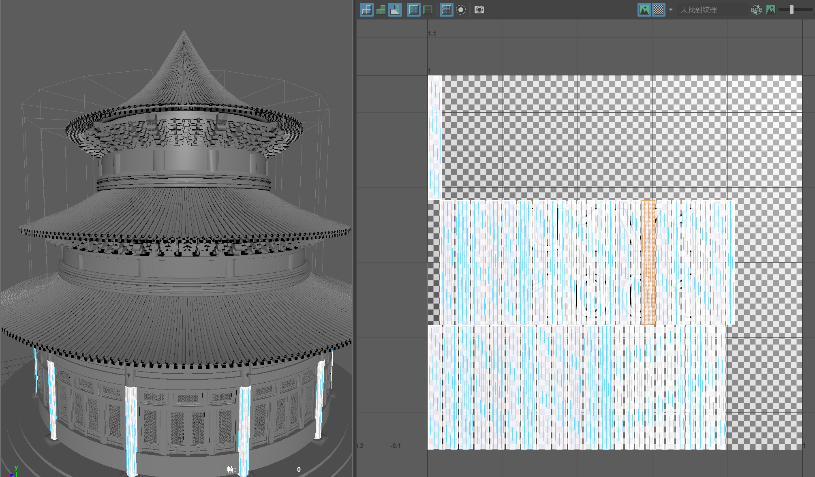Toggle UV distortion shading icon
815x477 pixels.
pos(395,9)
